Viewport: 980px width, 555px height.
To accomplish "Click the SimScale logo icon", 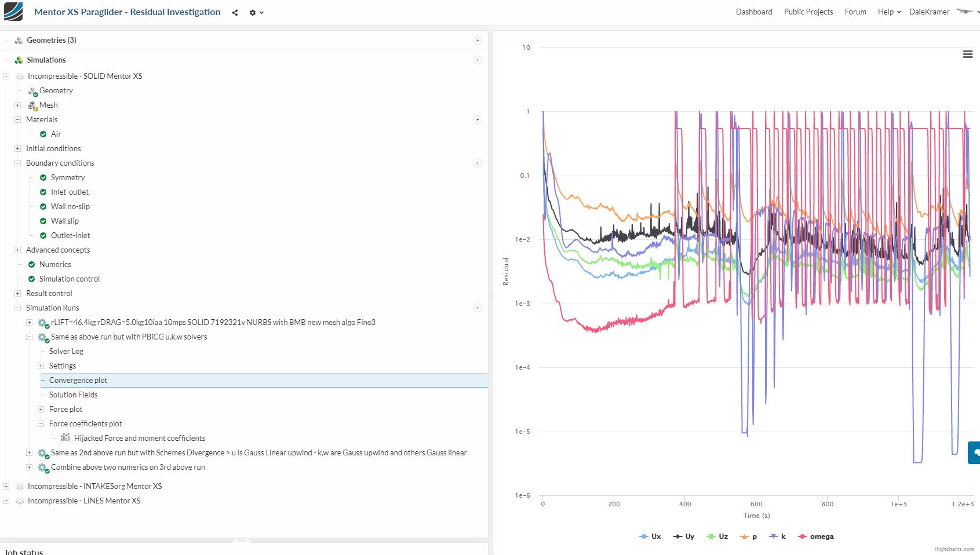I will [13, 12].
